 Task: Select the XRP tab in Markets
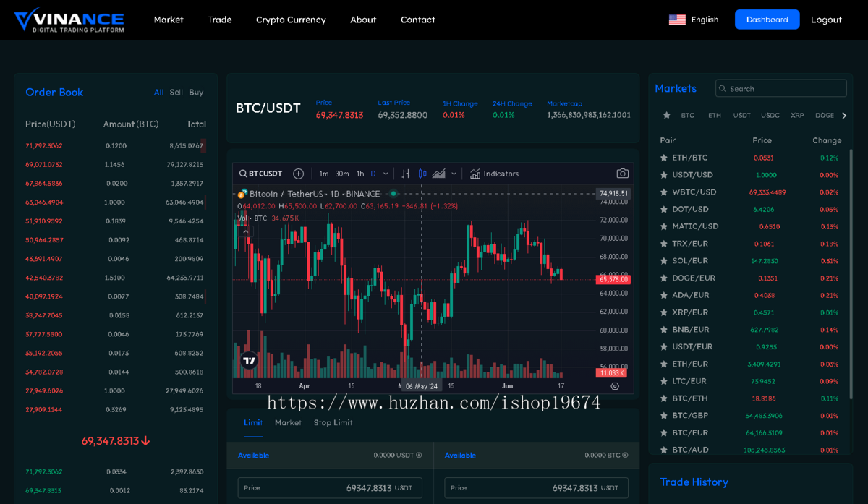point(797,116)
